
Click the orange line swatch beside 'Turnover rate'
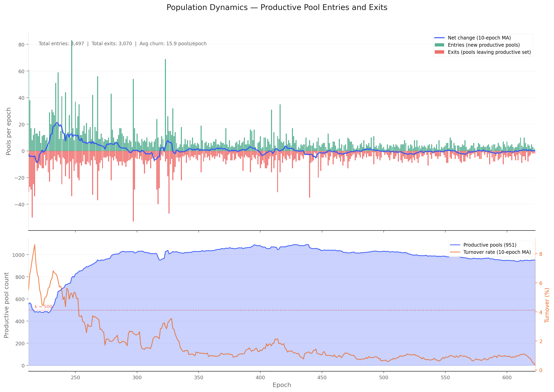455,252
